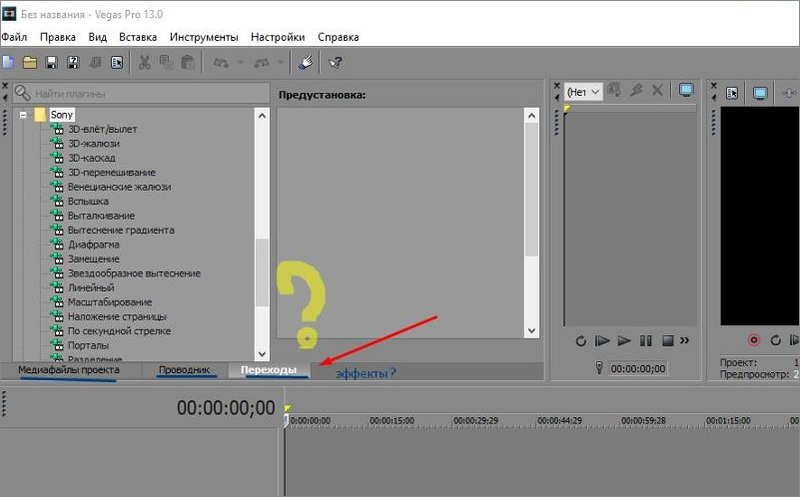The image size is (800, 497).
Task: Click the Undo icon in the toolbar
Action: 221,62
